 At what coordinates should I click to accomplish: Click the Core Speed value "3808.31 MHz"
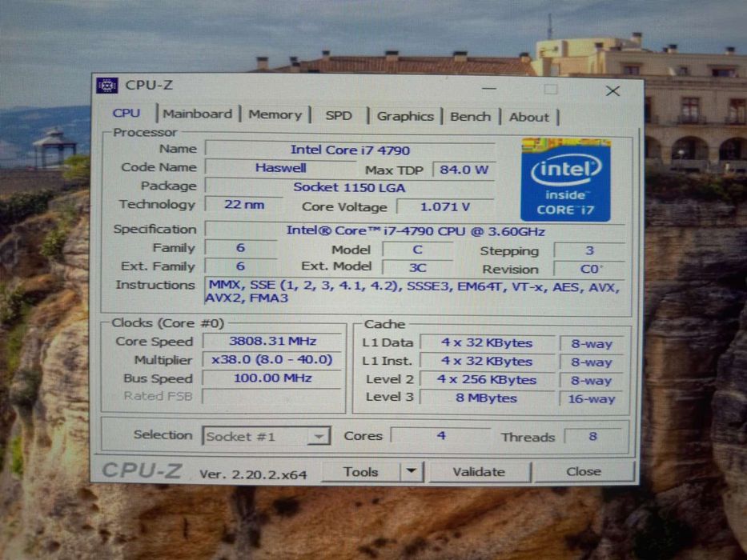(x=272, y=341)
